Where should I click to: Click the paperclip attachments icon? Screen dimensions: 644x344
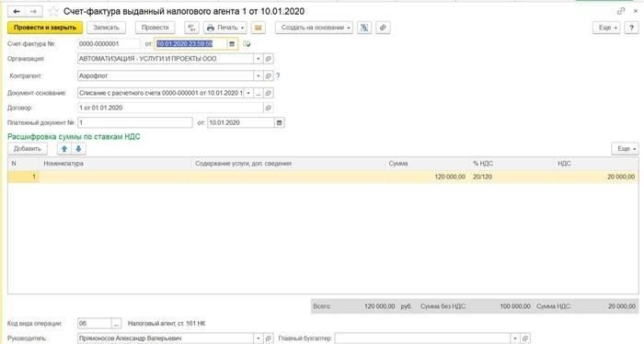383,28
